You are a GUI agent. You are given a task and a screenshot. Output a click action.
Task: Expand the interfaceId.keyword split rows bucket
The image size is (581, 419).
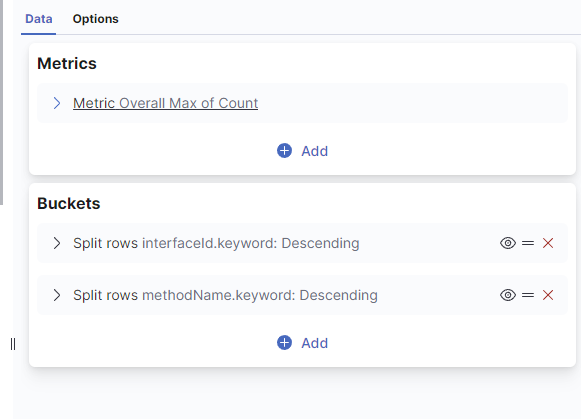(x=57, y=243)
